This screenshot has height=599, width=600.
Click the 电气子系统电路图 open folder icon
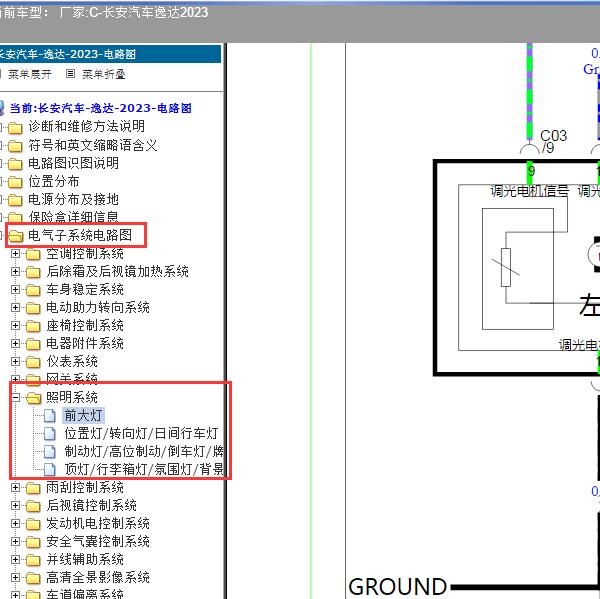coord(16,236)
